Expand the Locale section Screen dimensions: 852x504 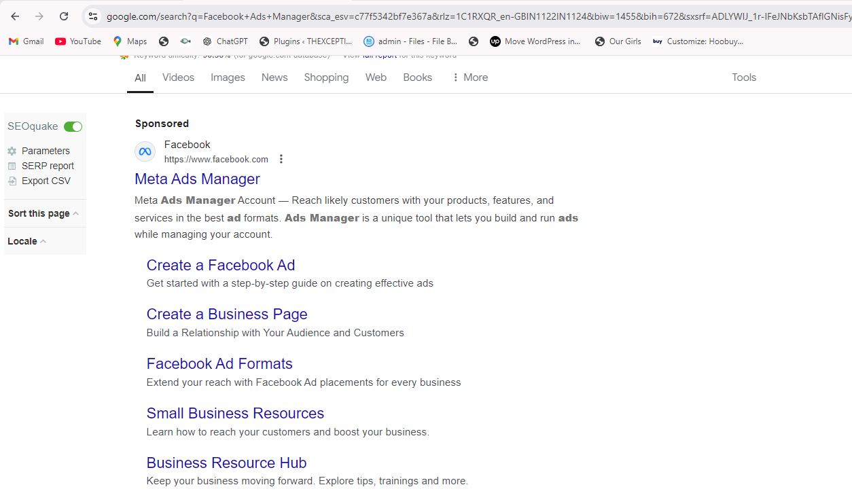[x=27, y=241]
